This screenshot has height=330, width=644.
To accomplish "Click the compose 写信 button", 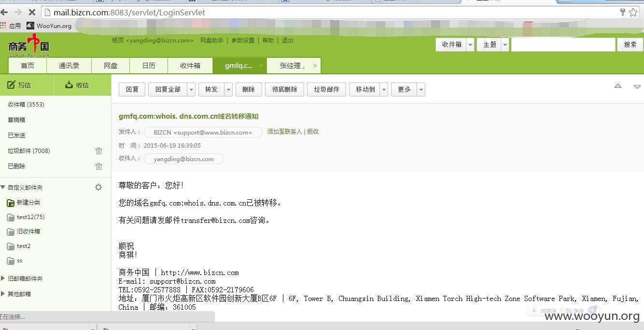I will click(19, 85).
